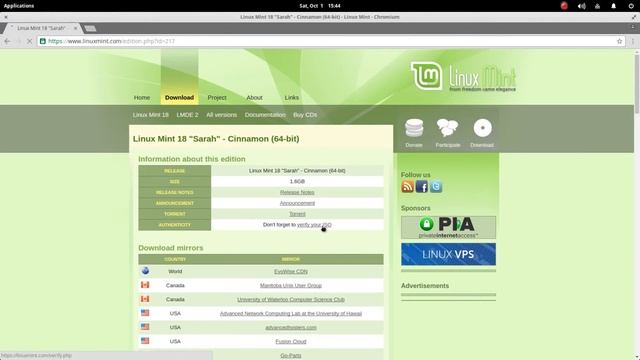
Task: Open the Linux Mint 18 submenu link
Action: [151, 115]
